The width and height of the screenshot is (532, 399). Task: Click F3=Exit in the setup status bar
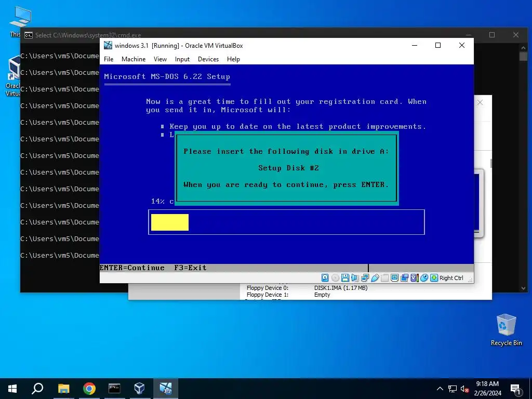[x=190, y=268]
